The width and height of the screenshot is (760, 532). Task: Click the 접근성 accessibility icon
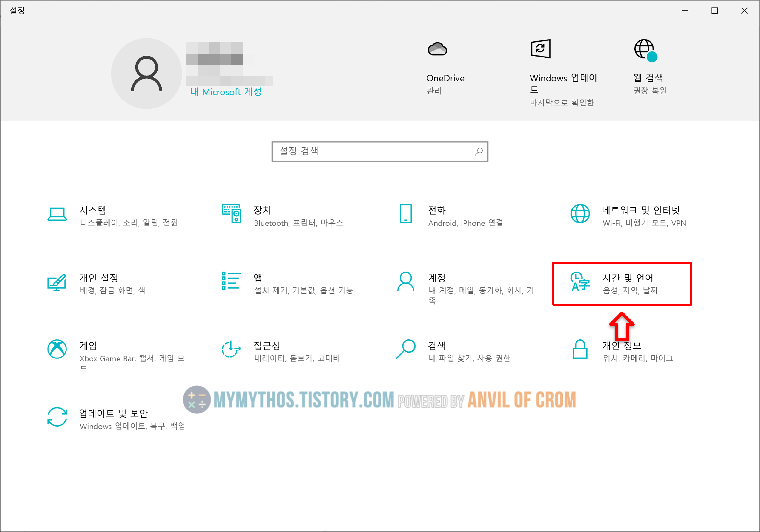[x=231, y=349]
